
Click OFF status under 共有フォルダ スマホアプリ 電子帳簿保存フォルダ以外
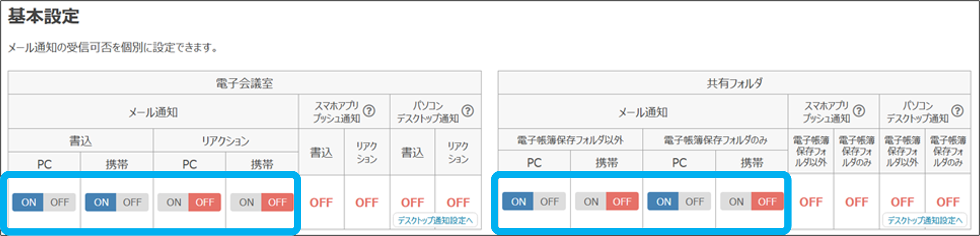(x=811, y=202)
